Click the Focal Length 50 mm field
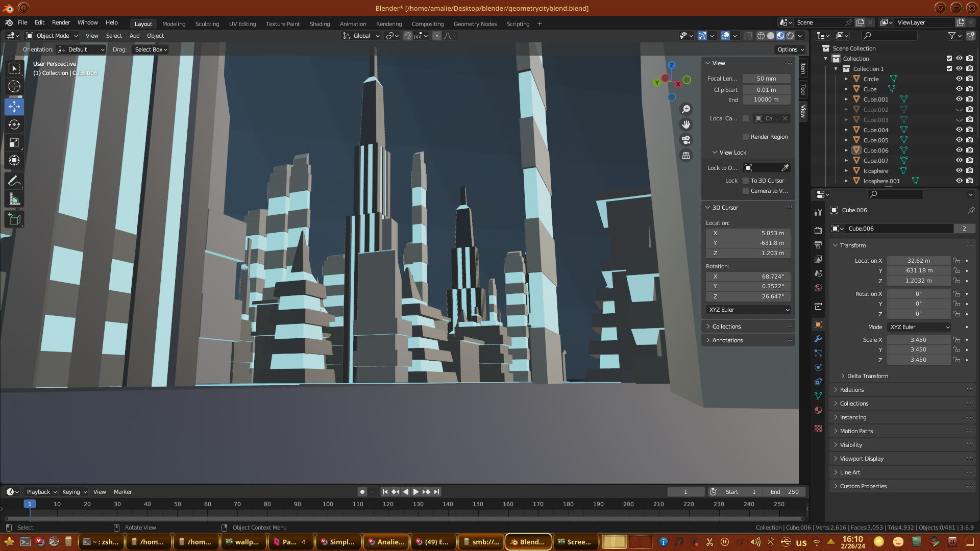 click(766, 79)
